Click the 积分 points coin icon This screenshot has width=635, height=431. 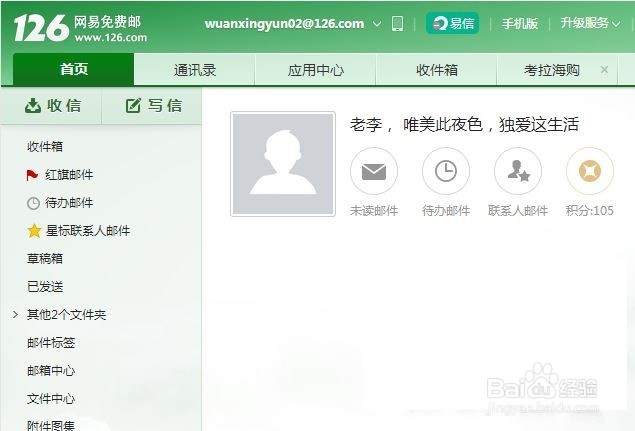[590, 171]
